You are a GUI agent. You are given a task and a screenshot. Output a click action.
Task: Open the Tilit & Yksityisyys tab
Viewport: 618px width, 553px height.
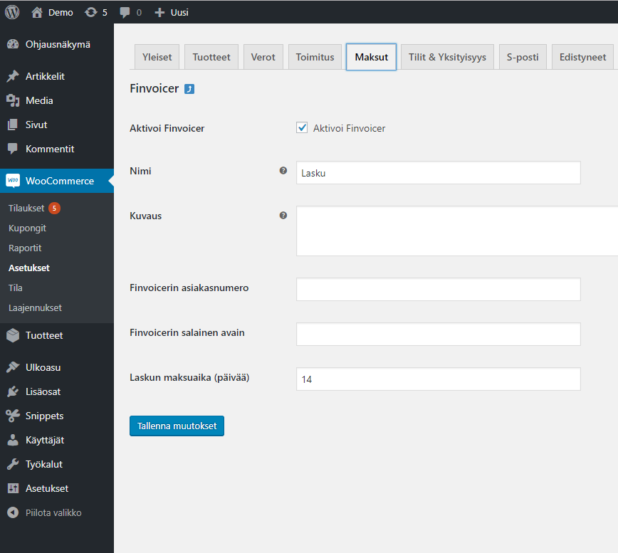pyautogui.click(x=447, y=57)
